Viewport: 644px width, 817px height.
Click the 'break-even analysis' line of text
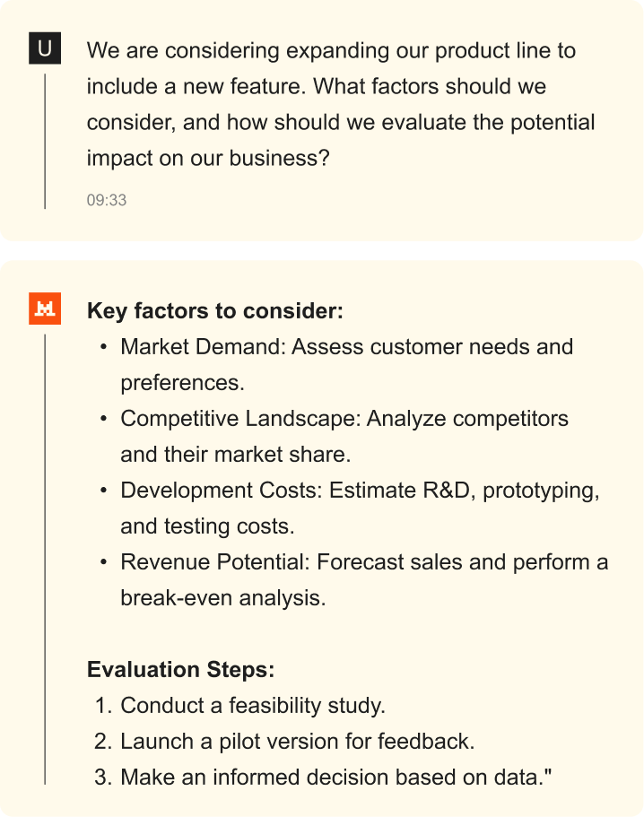[x=222, y=598]
